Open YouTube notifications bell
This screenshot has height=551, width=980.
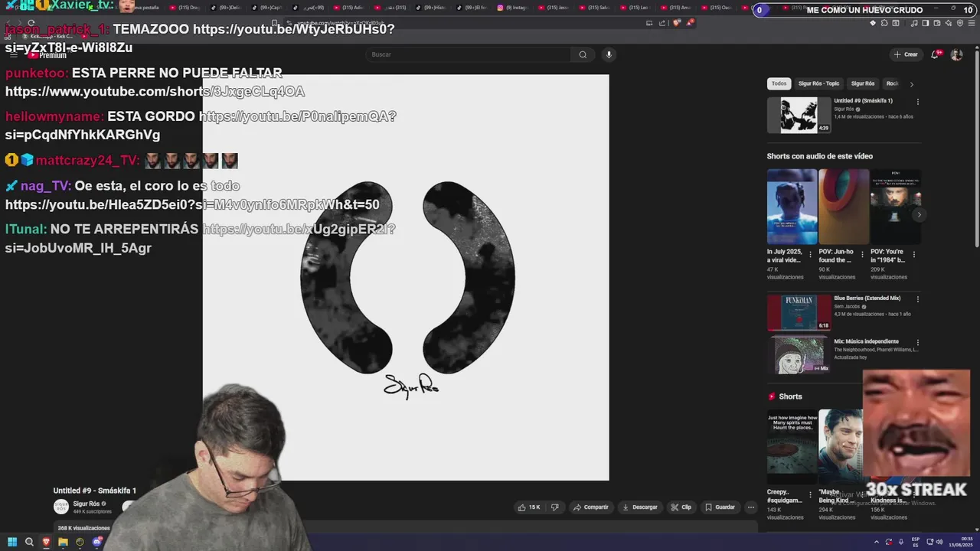[x=935, y=54]
